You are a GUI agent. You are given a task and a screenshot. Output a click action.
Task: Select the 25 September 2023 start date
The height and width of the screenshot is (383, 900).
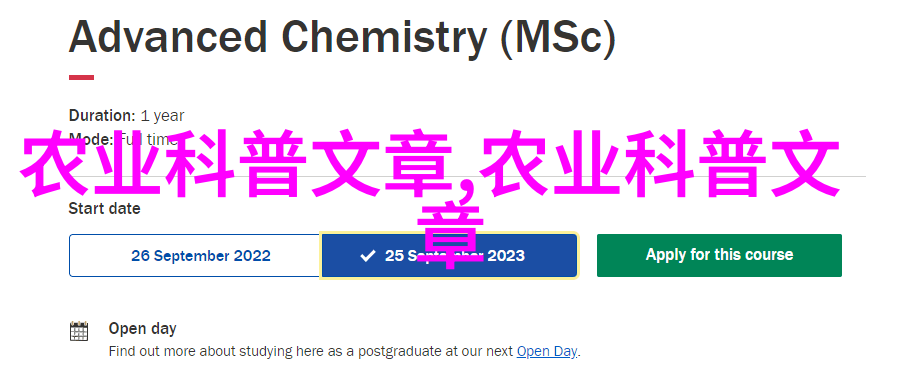pyautogui.click(x=449, y=256)
